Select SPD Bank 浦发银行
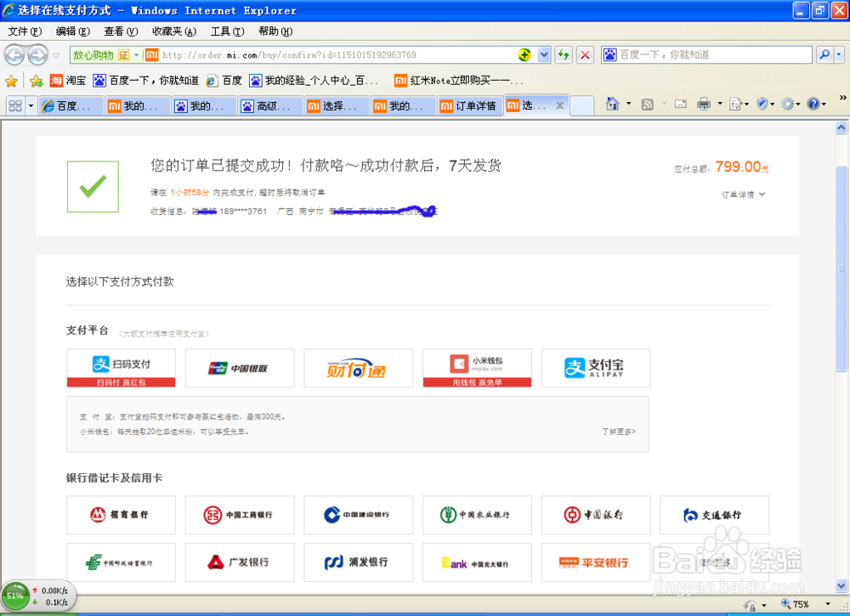850x616 pixels. click(x=359, y=562)
